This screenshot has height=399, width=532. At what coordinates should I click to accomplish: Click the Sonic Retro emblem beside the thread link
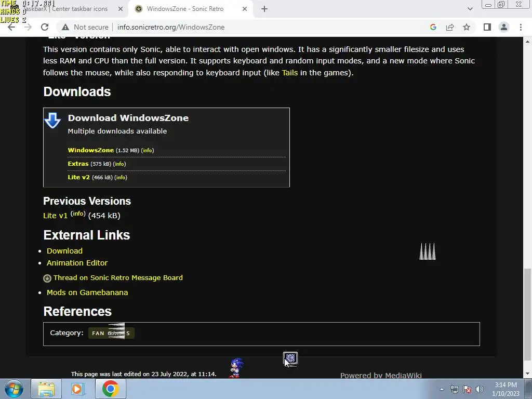pos(47,278)
